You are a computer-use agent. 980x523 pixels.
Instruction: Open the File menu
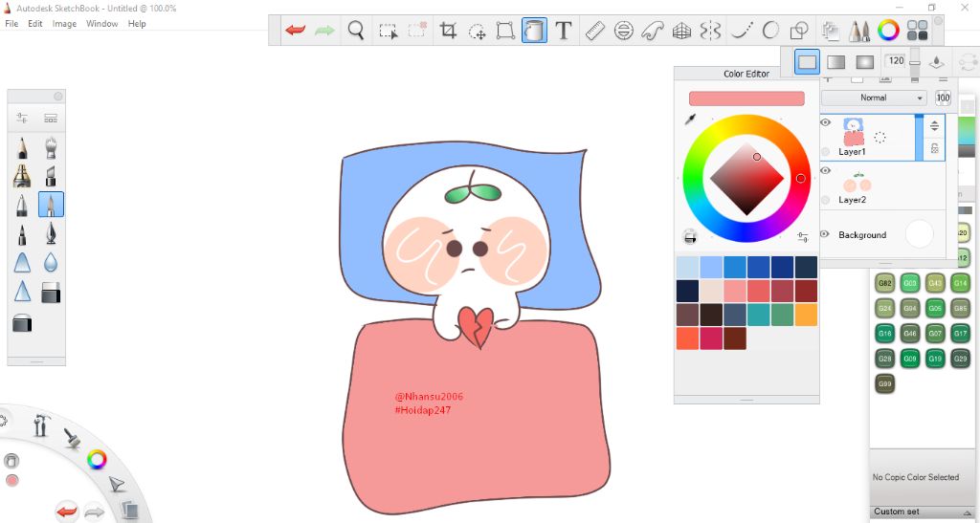[x=11, y=24]
